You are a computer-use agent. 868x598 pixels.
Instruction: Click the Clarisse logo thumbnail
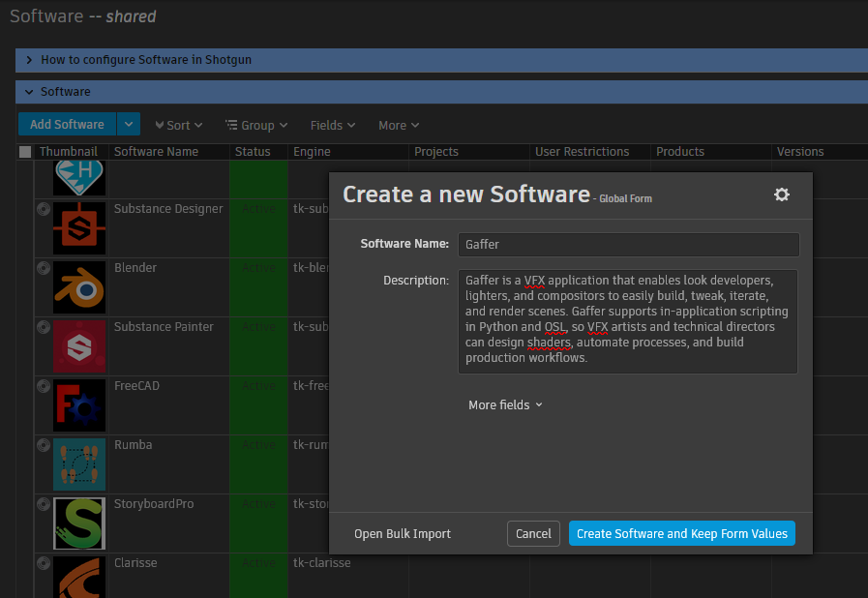(x=79, y=577)
